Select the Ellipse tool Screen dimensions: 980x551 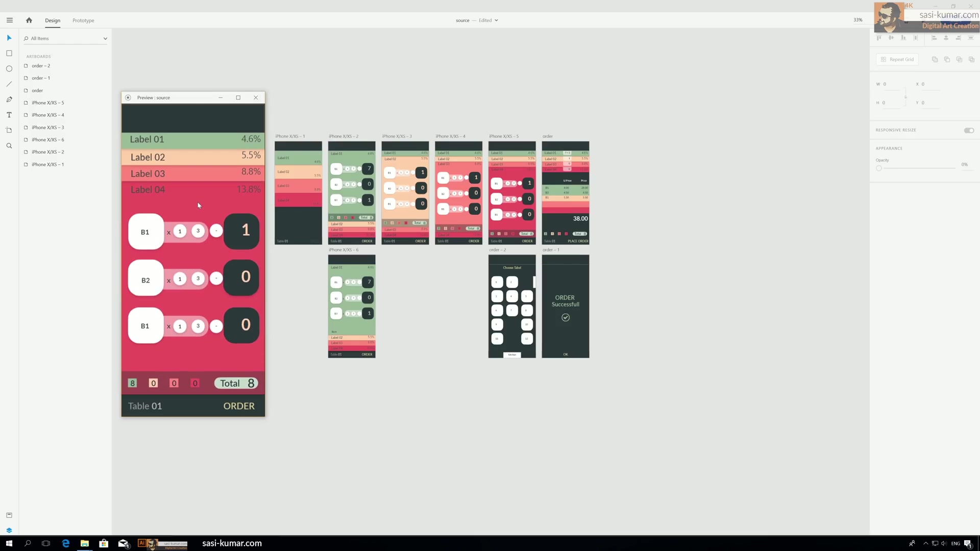(x=9, y=69)
